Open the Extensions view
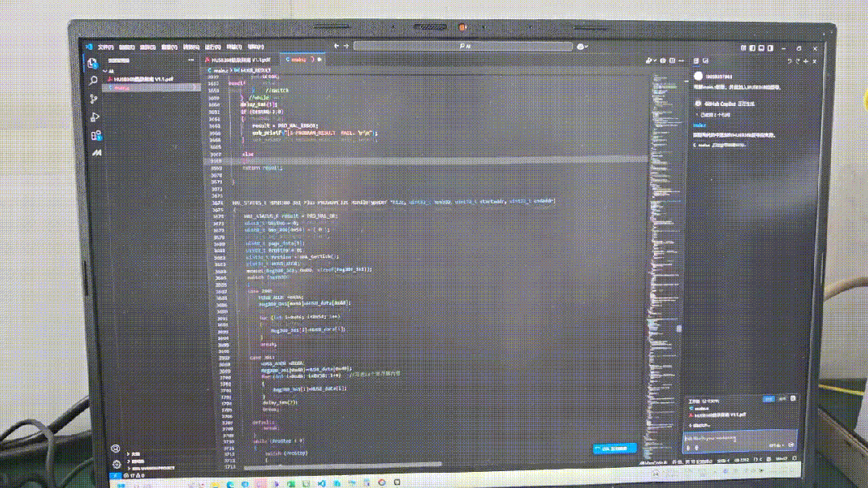This screenshot has height=488, width=868. pyautogui.click(x=96, y=135)
